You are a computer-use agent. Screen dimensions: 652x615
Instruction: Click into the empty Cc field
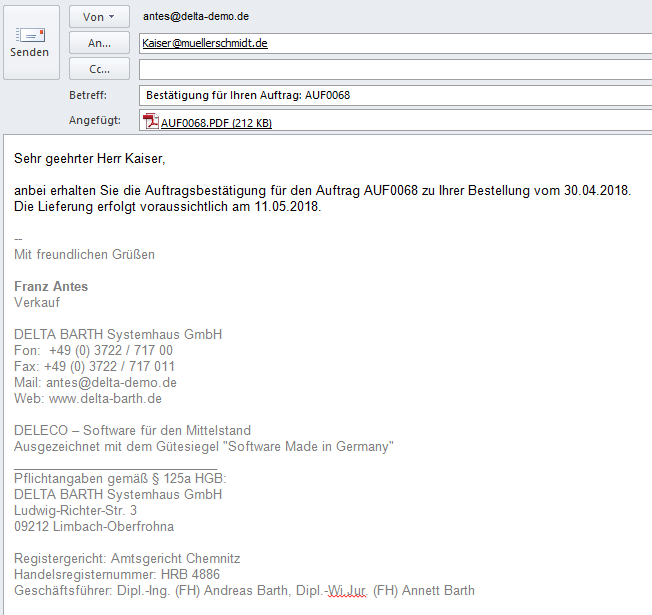click(x=395, y=70)
